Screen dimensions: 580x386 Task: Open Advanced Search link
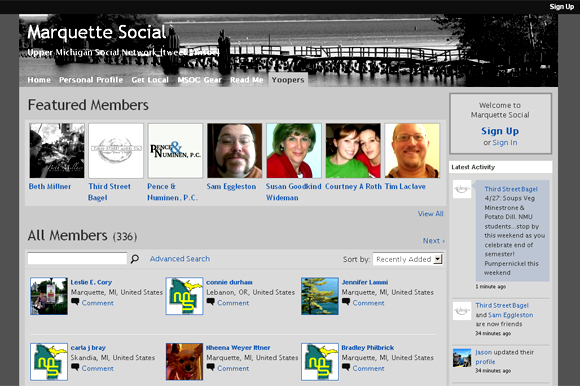[180, 259]
